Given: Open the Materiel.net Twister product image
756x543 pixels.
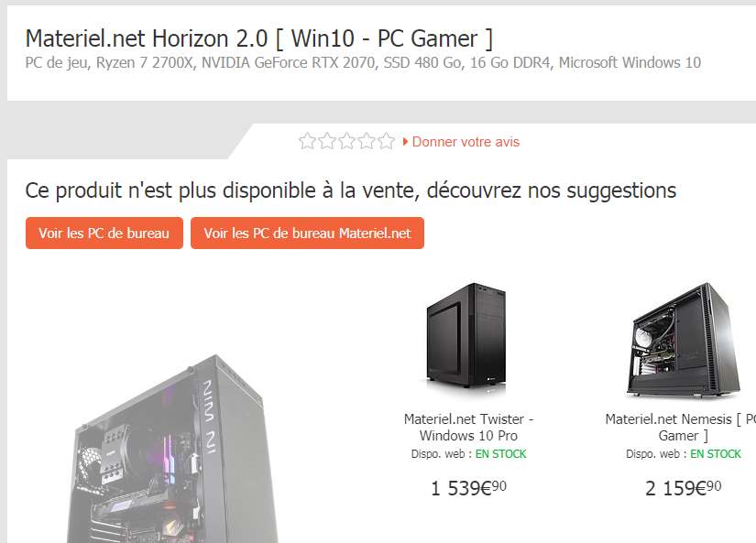Looking at the screenshot, I should (466, 336).
